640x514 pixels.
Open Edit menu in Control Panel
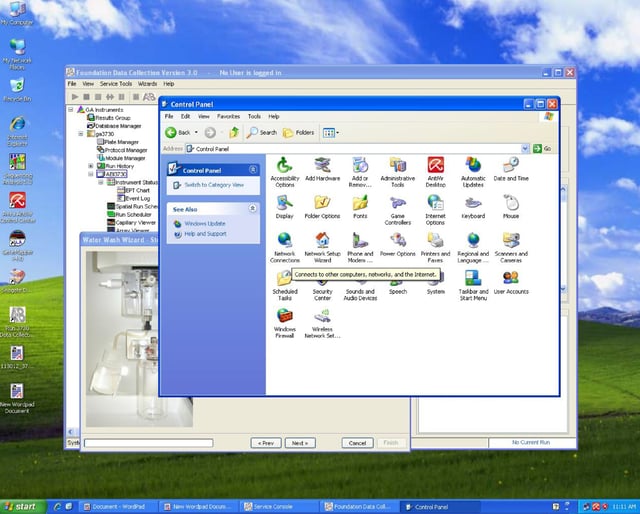(185, 116)
